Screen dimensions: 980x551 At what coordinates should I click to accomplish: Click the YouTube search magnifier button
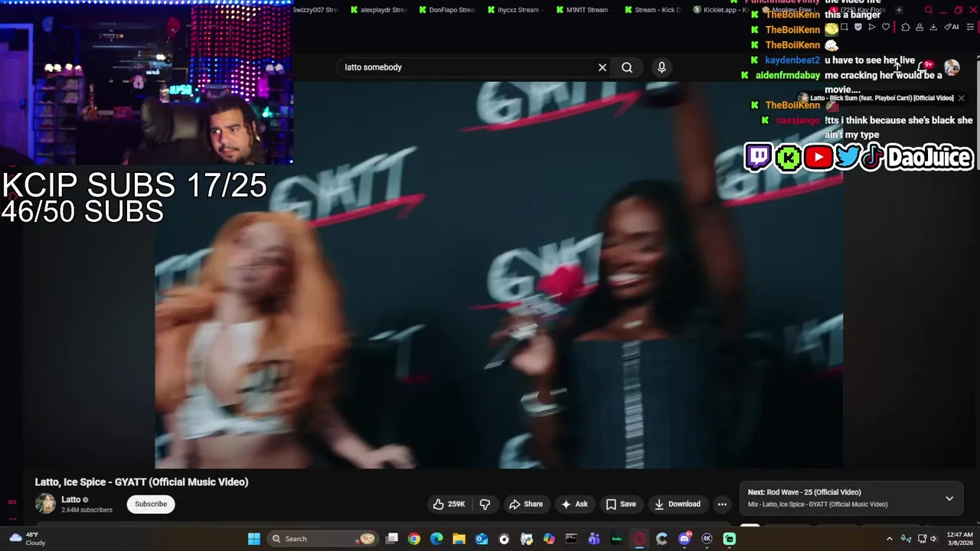point(627,67)
